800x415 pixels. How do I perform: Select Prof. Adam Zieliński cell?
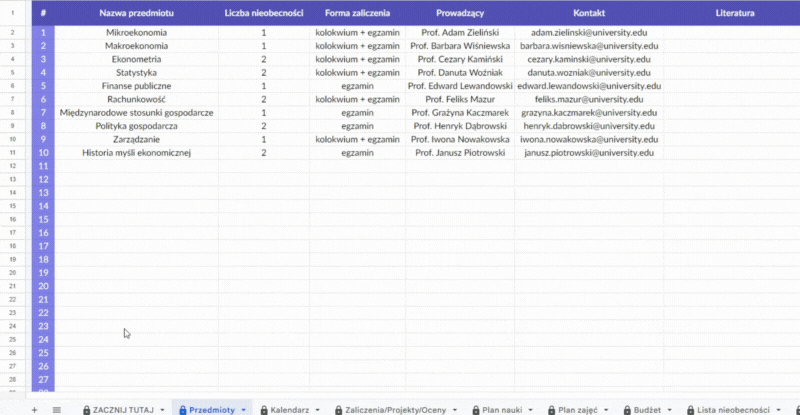(x=460, y=33)
